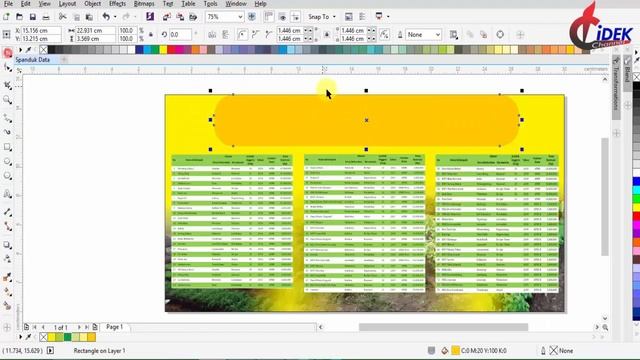Open the Effects menu
The height and width of the screenshot is (360, 640).
[x=118, y=4]
